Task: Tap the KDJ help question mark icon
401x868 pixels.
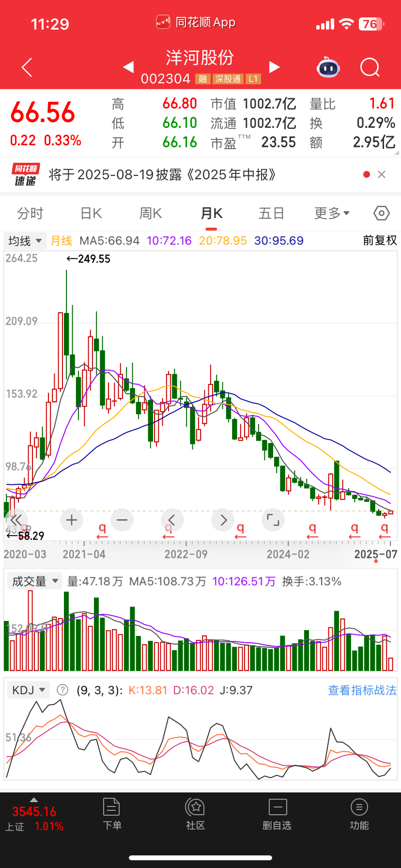Action: 62,690
